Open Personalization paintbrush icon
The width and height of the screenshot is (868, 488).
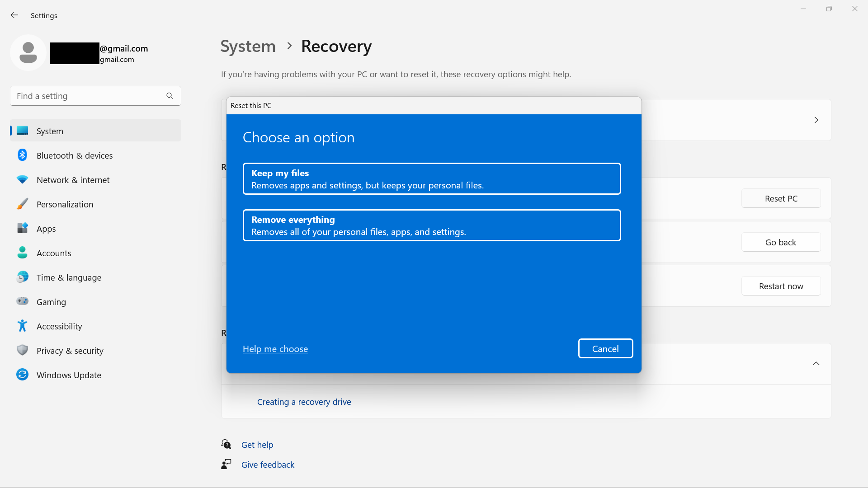coord(22,204)
